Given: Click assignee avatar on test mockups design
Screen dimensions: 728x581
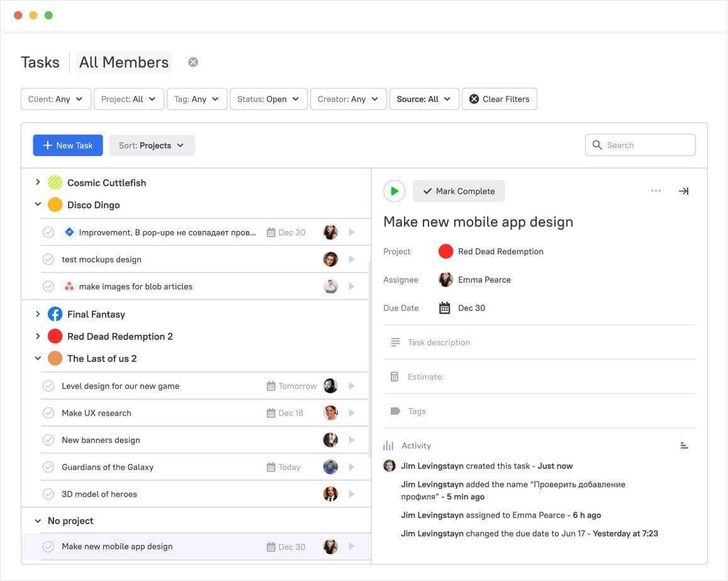Looking at the screenshot, I should coord(330,259).
